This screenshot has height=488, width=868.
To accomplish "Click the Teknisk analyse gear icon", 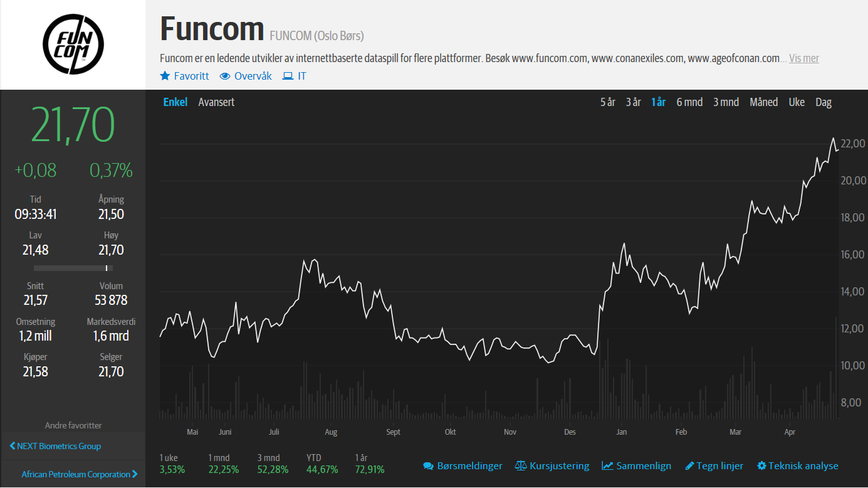I will point(761,466).
